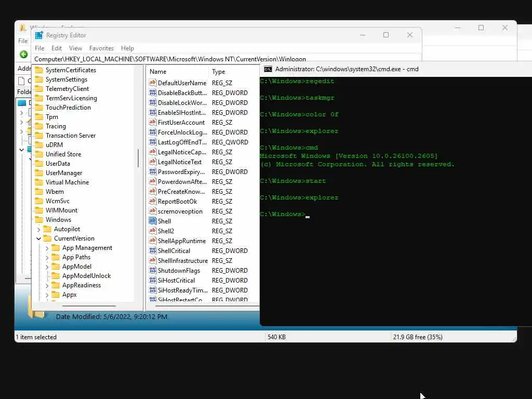
Task: Select the UserManager key
Action: pos(64,173)
